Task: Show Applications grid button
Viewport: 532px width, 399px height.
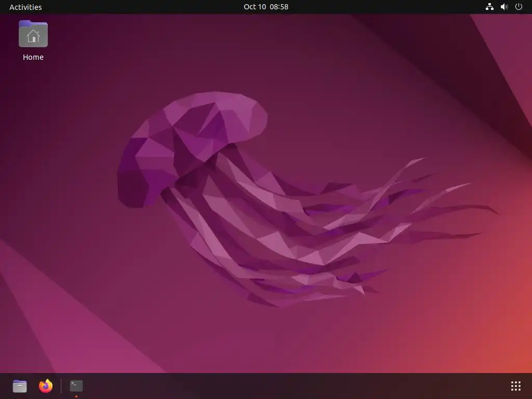Action: tap(516, 386)
